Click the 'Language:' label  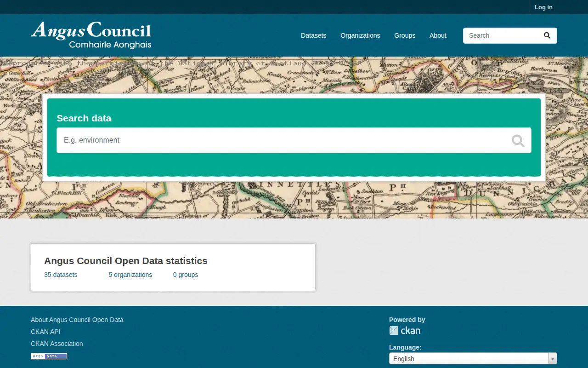[405, 347]
